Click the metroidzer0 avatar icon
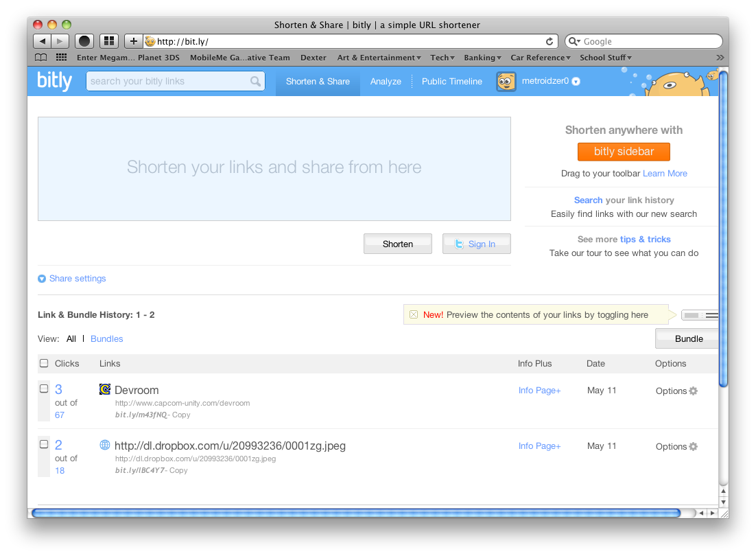Screen dimensions: 756x556 (x=506, y=82)
